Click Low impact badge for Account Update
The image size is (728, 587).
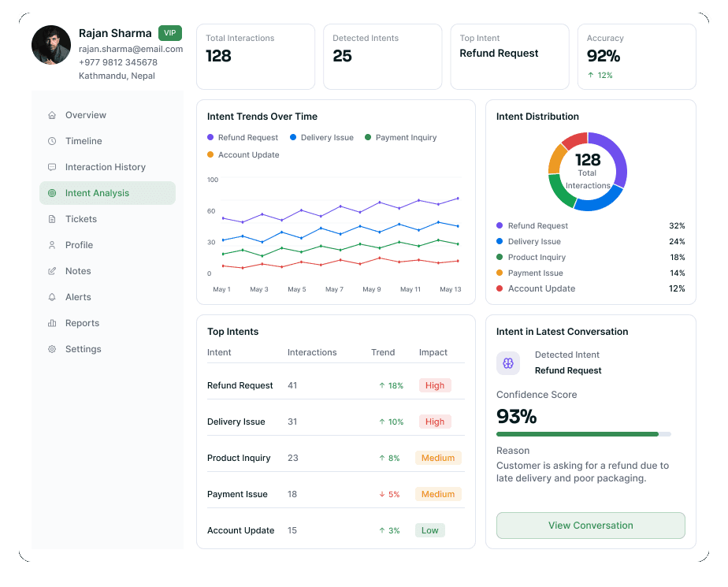tap(430, 530)
